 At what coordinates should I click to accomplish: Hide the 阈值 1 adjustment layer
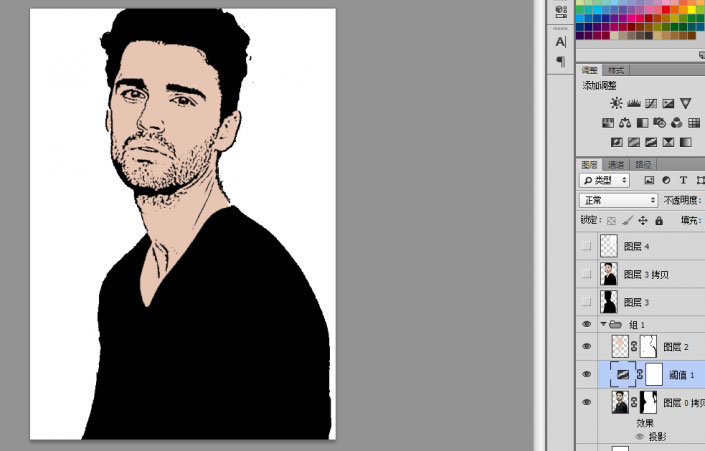586,374
